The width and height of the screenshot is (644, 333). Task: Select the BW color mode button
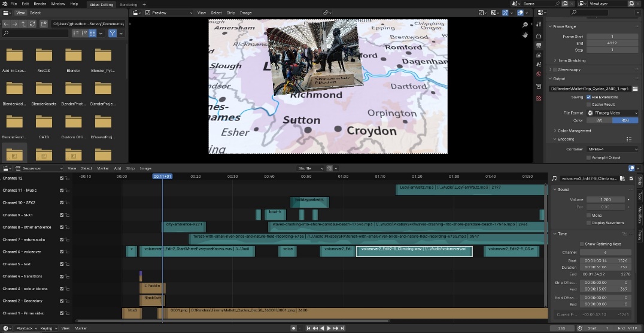[x=599, y=120]
